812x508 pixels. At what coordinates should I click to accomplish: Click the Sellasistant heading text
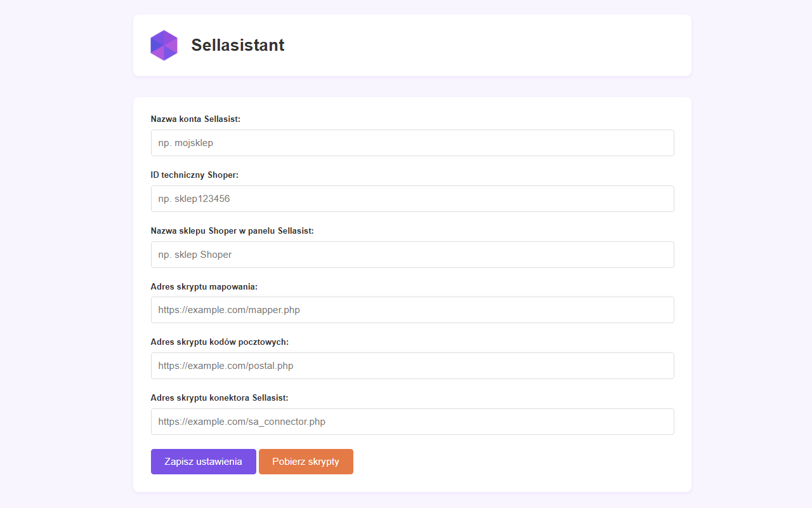click(238, 45)
